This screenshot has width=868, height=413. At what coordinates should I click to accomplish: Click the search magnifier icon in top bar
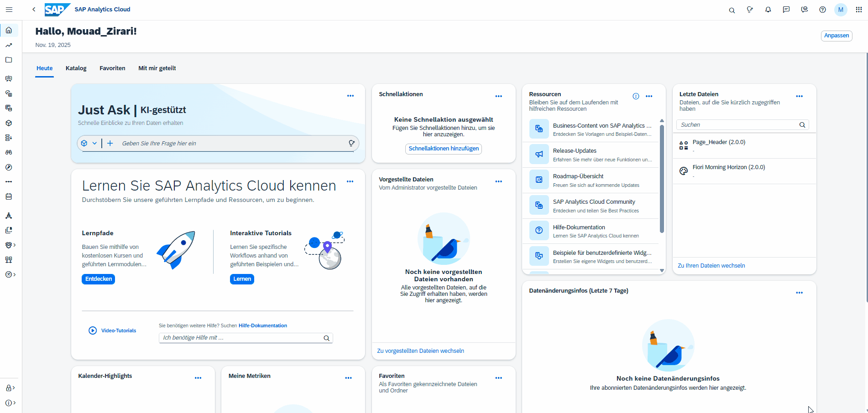point(732,10)
